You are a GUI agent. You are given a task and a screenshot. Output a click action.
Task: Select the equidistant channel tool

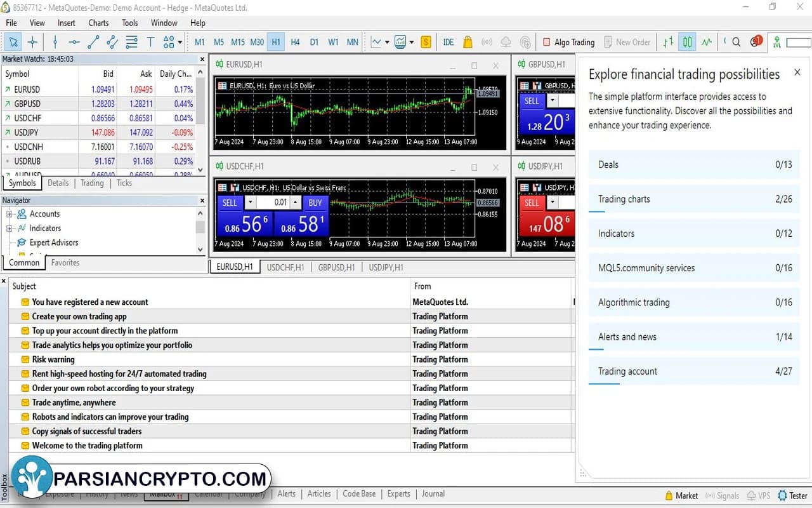pos(112,43)
